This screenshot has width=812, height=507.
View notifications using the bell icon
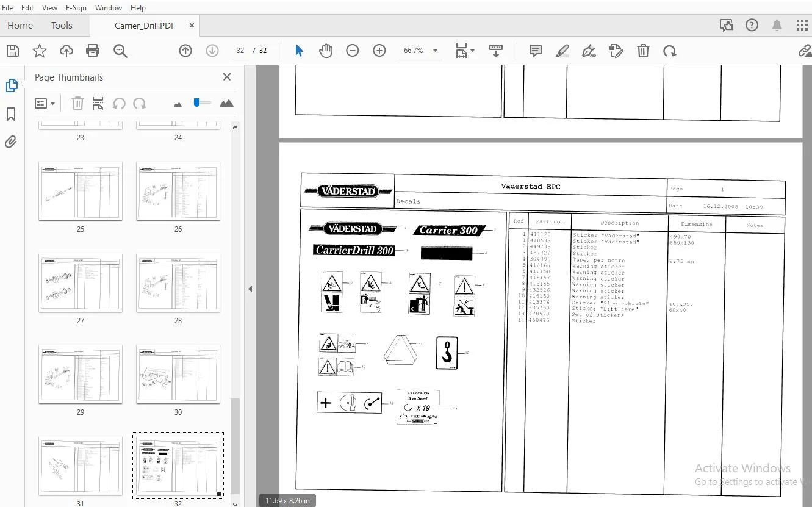point(777,25)
